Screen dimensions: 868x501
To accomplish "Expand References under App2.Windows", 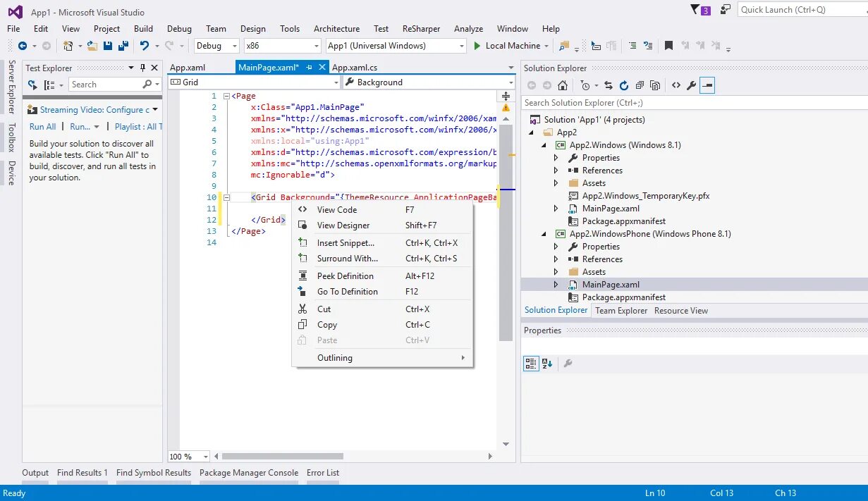I will tap(556, 171).
